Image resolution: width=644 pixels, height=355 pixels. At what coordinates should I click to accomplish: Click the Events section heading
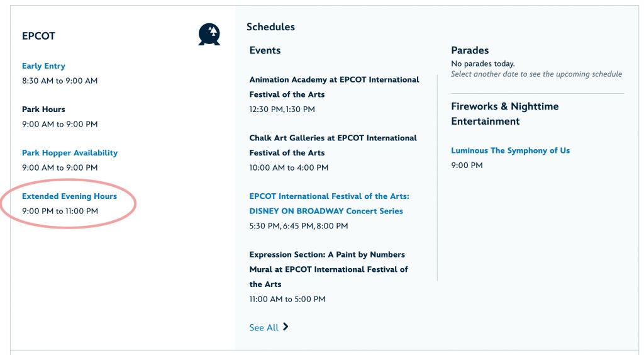tap(265, 50)
